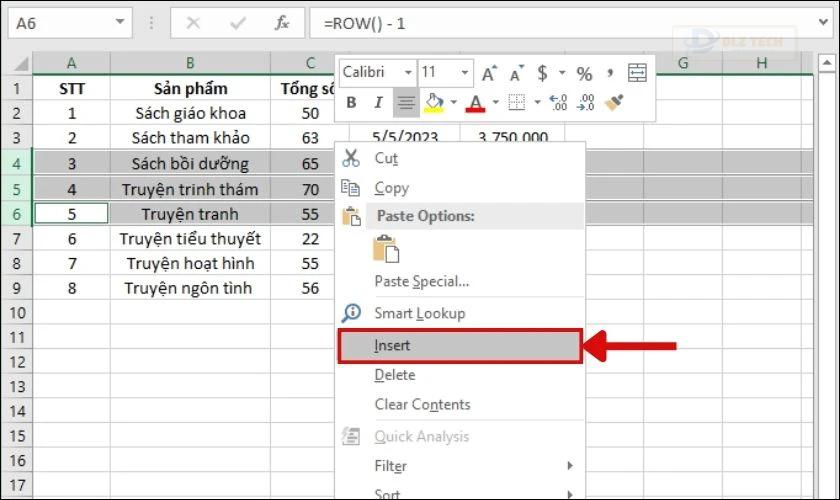Click the Cut scissors icon

tap(351, 158)
